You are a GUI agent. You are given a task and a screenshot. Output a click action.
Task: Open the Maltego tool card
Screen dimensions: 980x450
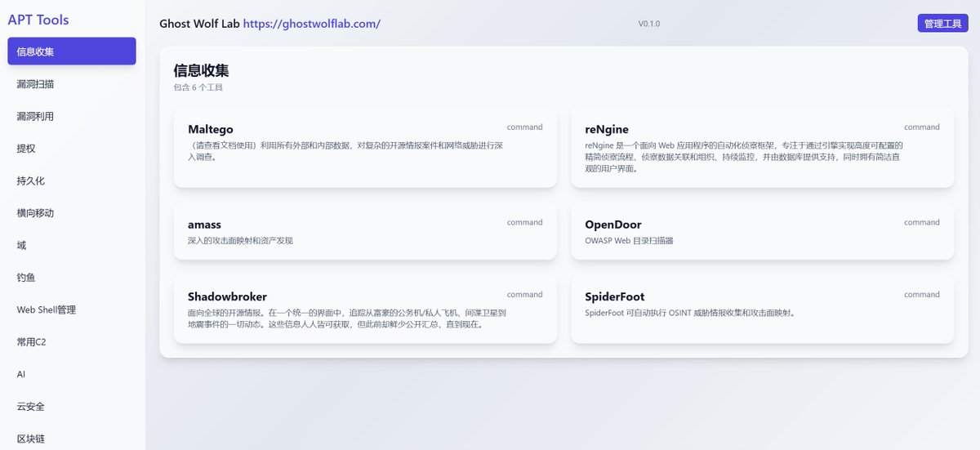365,147
